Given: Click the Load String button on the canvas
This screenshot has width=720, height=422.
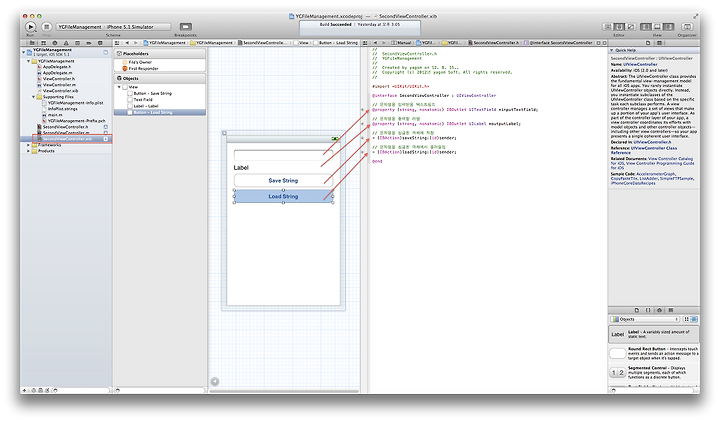Looking at the screenshot, I should pos(283,196).
